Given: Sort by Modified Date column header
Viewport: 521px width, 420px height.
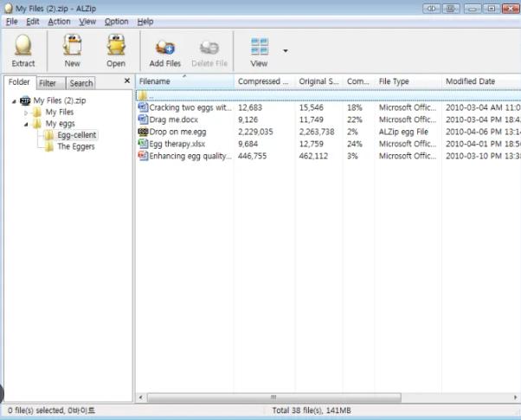Looking at the screenshot, I should 481,81.
